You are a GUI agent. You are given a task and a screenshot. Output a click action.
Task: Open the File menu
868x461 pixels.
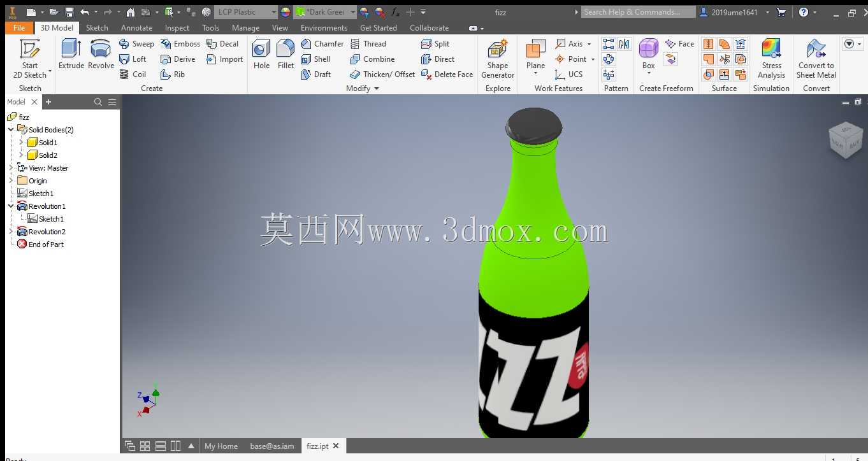pos(19,28)
